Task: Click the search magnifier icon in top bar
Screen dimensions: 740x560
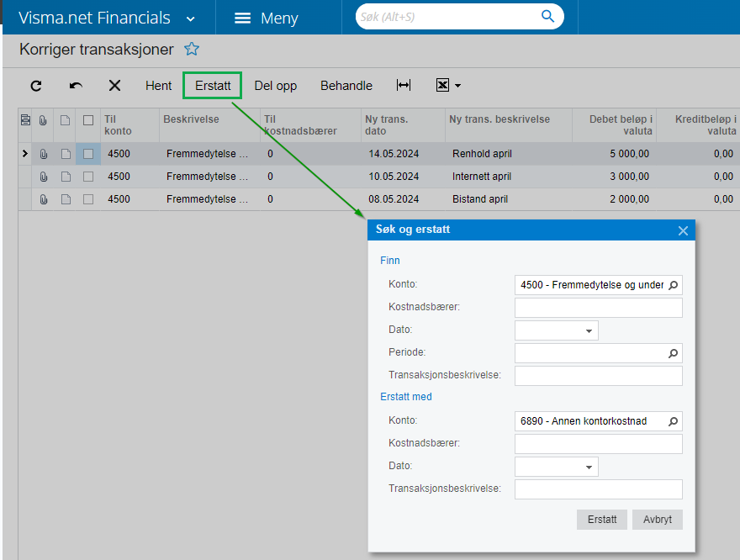Action: click(547, 17)
